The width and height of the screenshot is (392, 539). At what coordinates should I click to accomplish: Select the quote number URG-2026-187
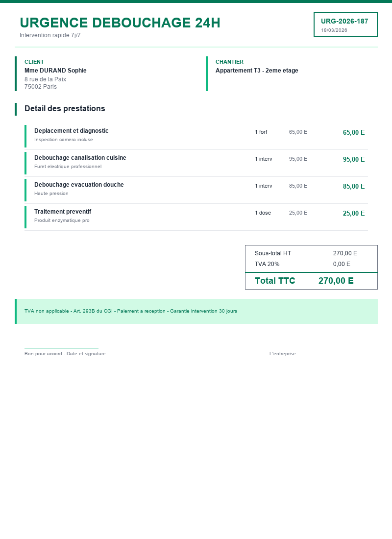pyautogui.click(x=344, y=21)
